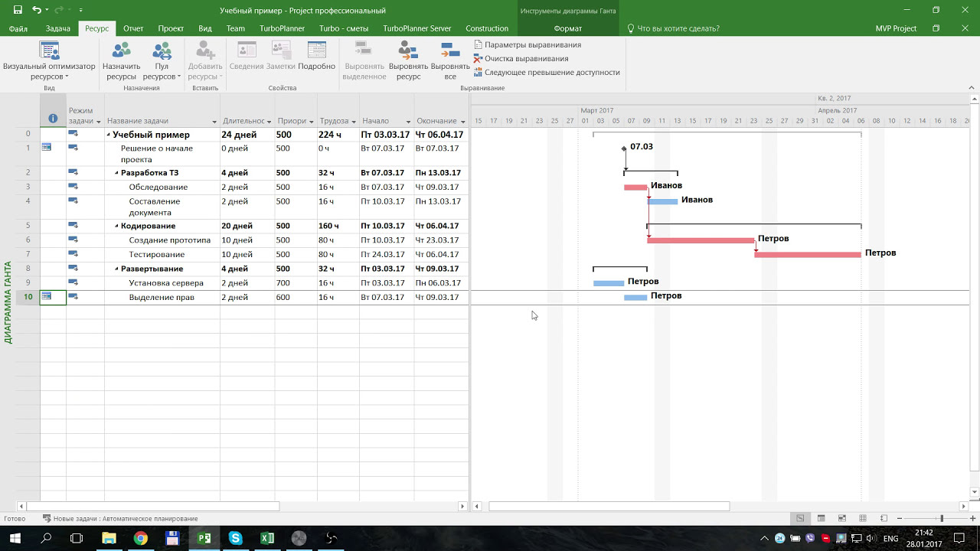Click the MVP Project account label
Screen dimensions: 980x551
(x=896, y=28)
